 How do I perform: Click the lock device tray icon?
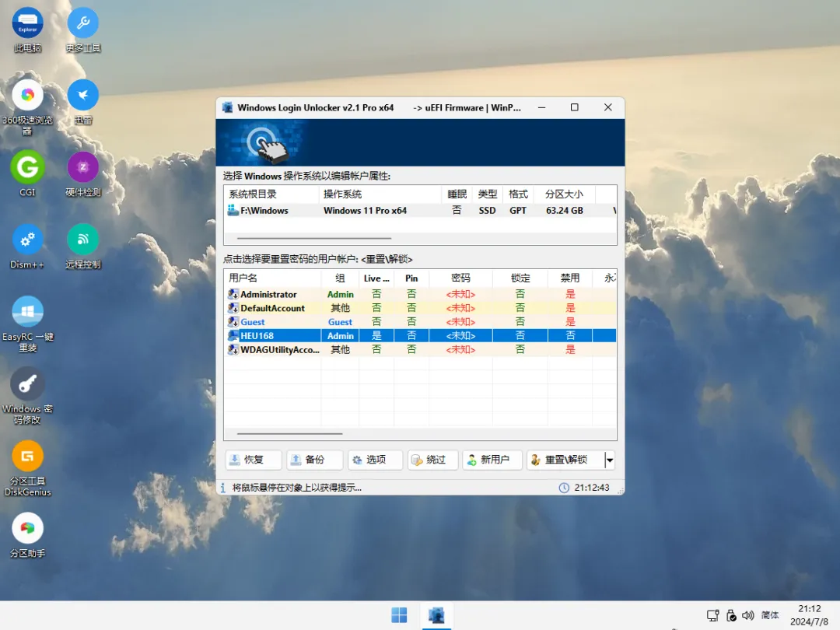click(x=731, y=615)
